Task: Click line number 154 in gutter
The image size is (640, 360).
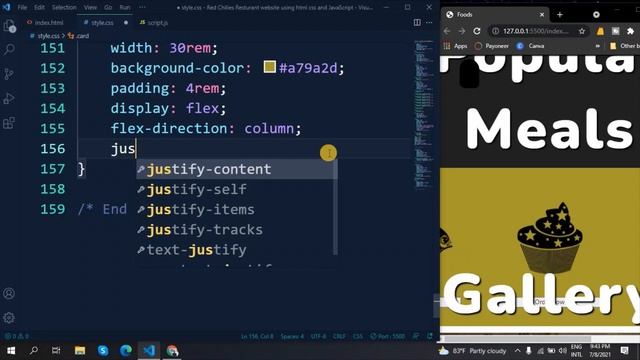Action: (x=53, y=108)
